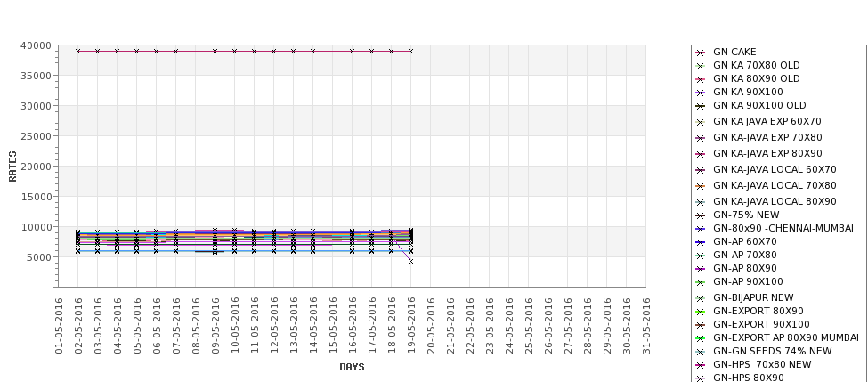Click the 31-05-2016 date label
This screenshot has width=868, height=382.
(646, 326)
